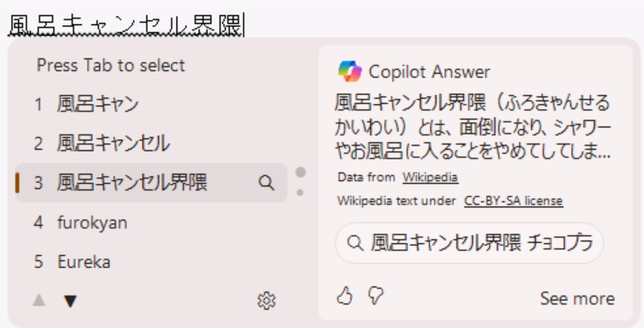Choose candidate 3 風呂キャンセル界隈

pyautogui.click(x=132, y=183)
